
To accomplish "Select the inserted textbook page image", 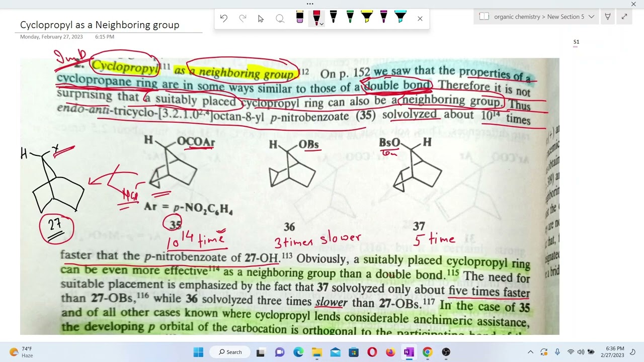I will pos(289,196).
